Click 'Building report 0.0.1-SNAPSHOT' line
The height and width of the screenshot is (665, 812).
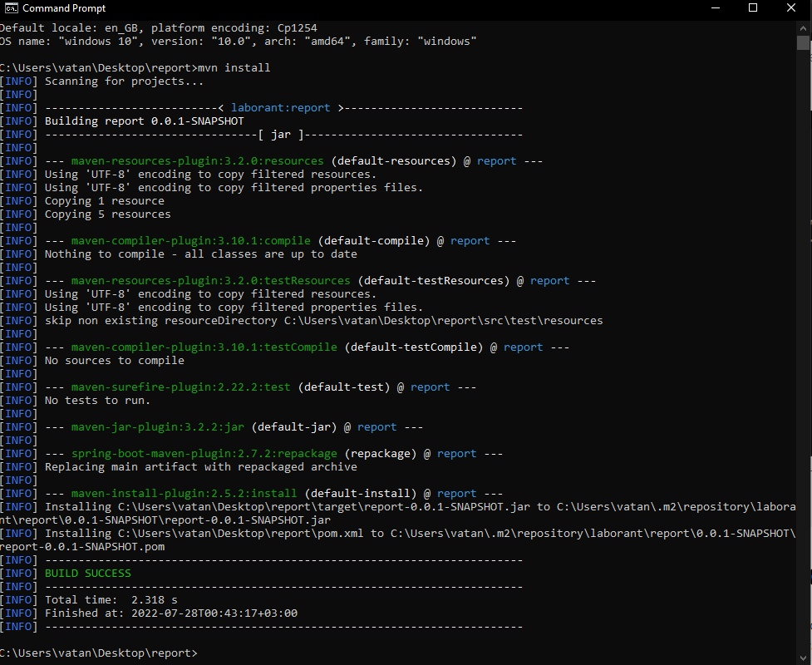pyautogui.click(x=144, y=121)
